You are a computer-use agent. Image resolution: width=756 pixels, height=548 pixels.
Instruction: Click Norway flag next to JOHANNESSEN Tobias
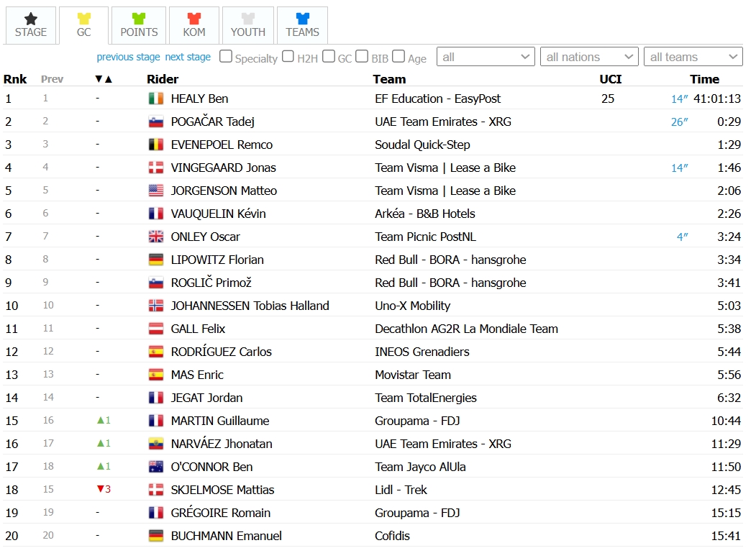tap(156, 306)
